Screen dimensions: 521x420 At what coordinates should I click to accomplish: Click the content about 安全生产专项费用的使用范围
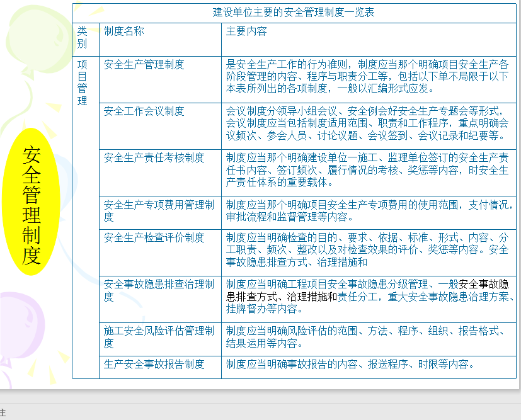(369, 211)
